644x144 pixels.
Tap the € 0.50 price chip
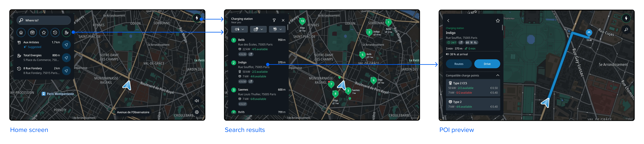(243, 82)
